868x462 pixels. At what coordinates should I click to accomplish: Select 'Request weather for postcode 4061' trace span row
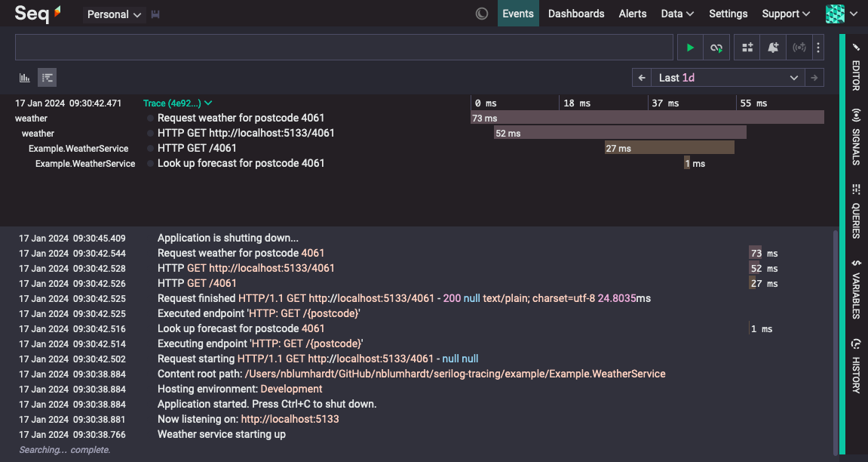click(x=241, y=118)
